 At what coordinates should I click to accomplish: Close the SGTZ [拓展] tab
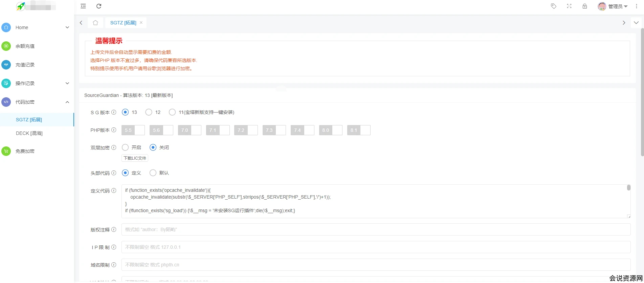141,22
